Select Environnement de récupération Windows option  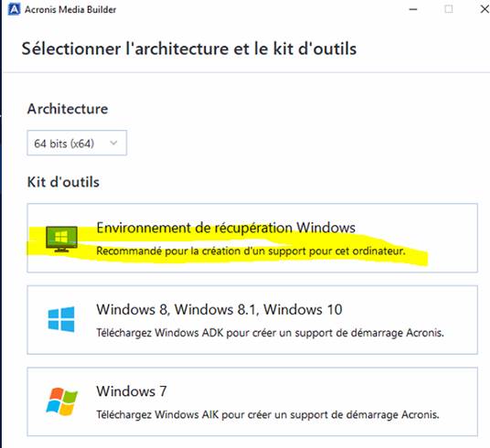(252, 238)
